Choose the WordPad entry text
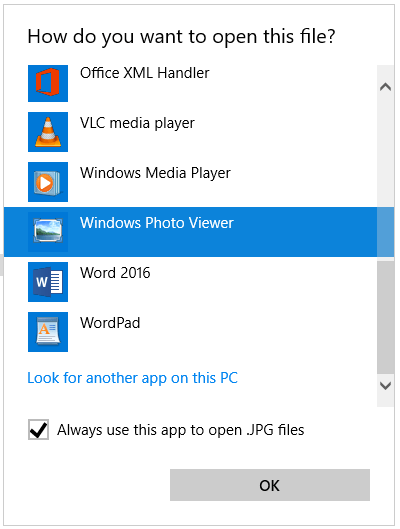 (110, 323)
